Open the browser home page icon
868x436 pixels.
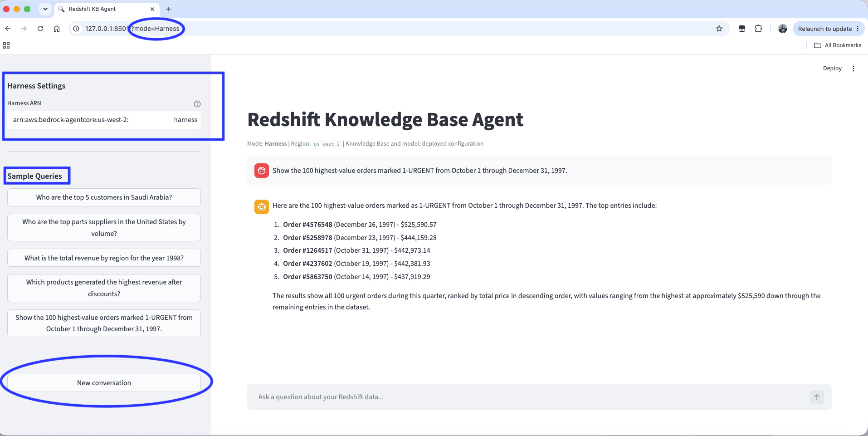tap(57, 29)
